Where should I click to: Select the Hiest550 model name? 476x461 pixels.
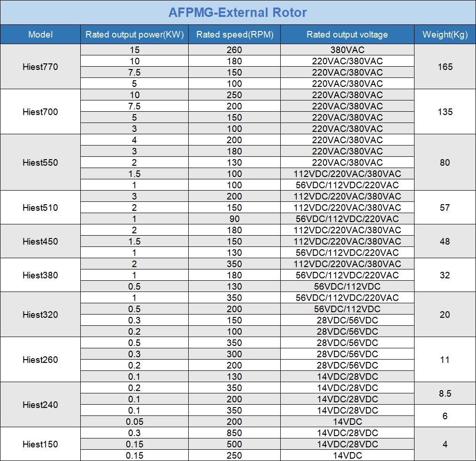40,162
